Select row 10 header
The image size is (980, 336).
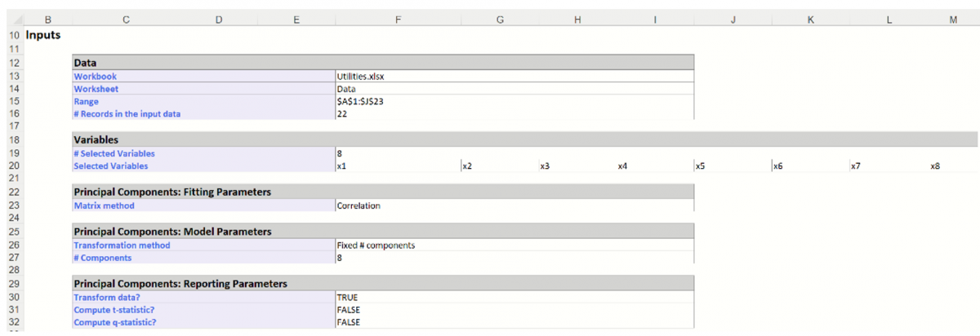pyautogui.click(x=14, y=35)
